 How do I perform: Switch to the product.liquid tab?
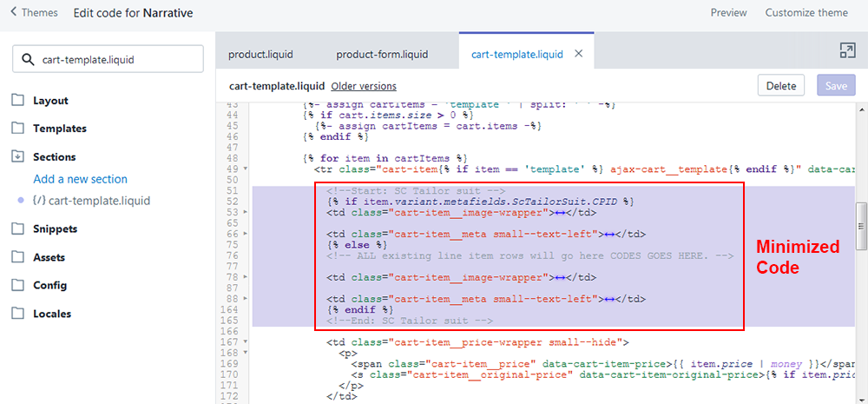point(260,54)
